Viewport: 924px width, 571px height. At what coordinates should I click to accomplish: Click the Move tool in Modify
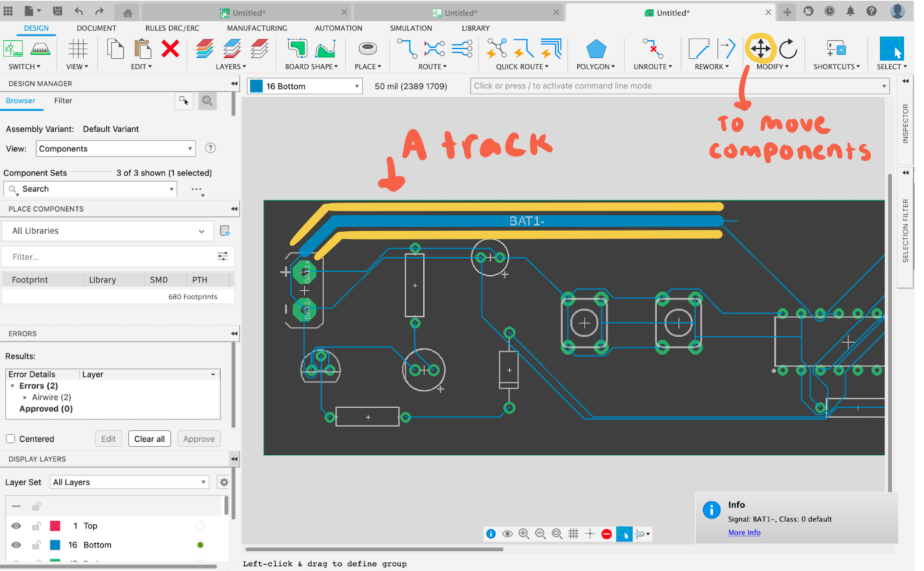pos(760,49)
